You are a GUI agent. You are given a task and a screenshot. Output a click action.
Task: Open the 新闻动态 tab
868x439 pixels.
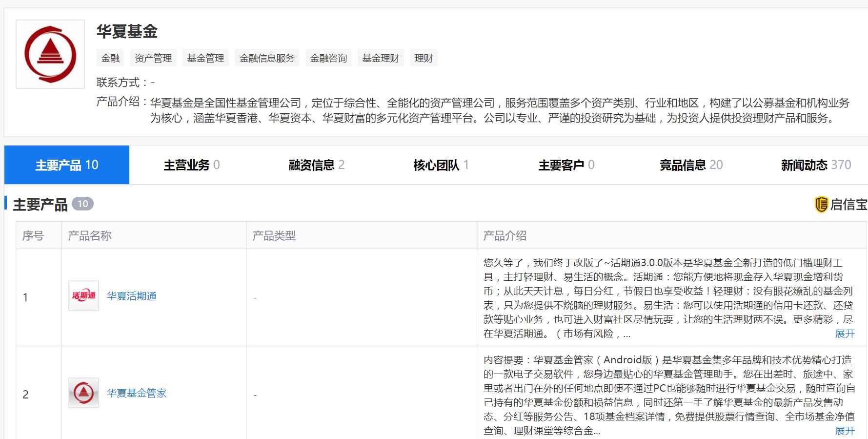coord(815,165)
